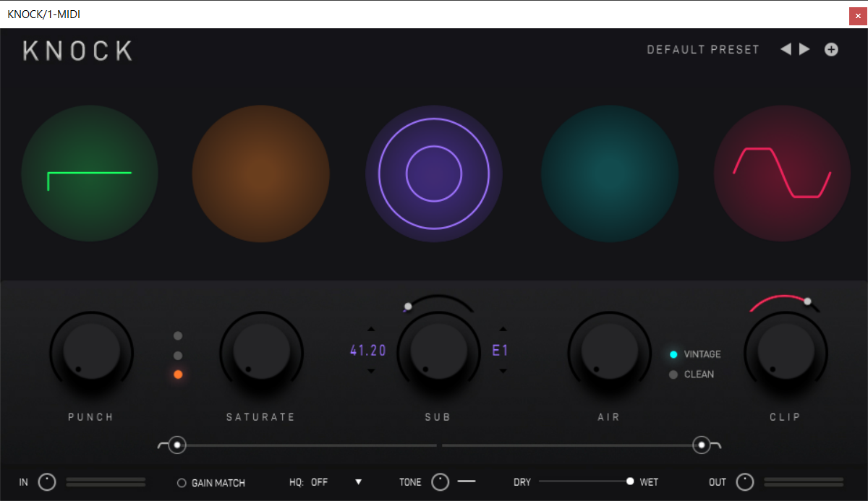This screenshot has height=501, width=868.
Task: Lower sub note E1 with down arrow
Action: [503, 372]
